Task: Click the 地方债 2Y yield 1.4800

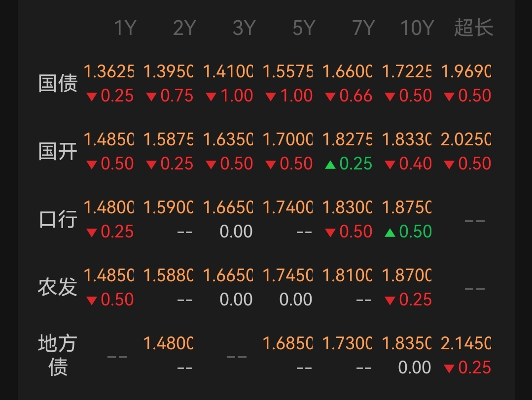Action: 168,343
